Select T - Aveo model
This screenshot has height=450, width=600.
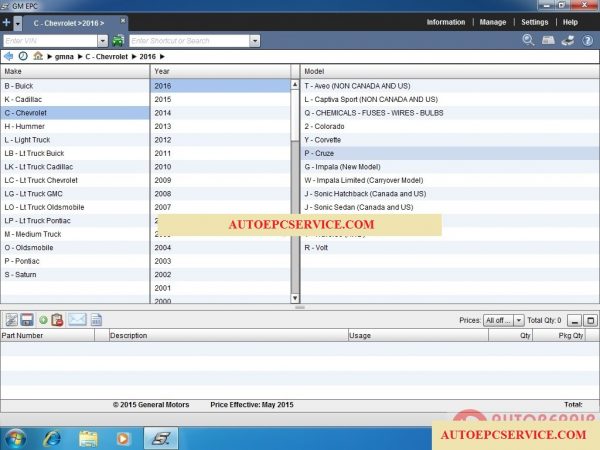click(x=450, y=86)
